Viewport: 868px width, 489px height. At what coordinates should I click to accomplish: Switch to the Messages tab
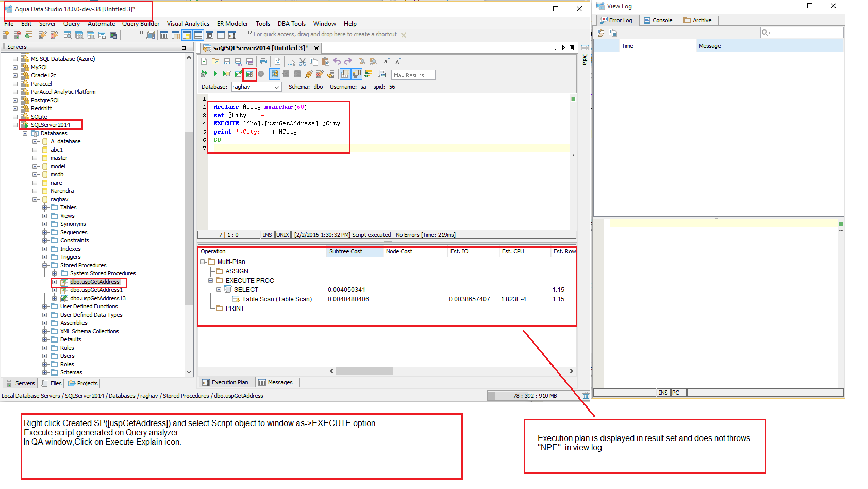pyautogui.click(x=275, y=382)
